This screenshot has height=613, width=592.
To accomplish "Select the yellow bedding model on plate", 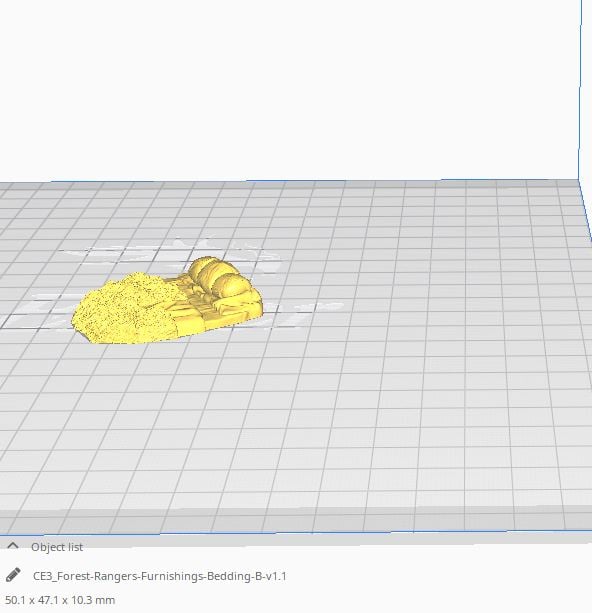I will 167,300.
